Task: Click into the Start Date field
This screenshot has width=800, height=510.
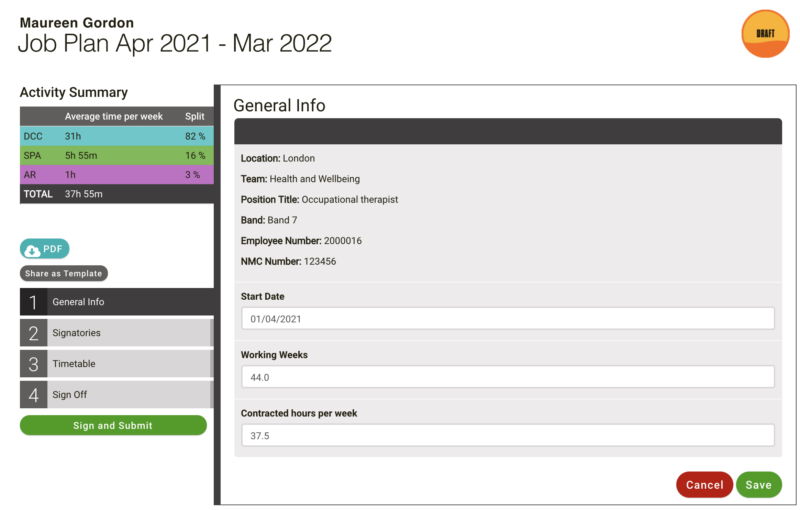Action: [508, 319]
